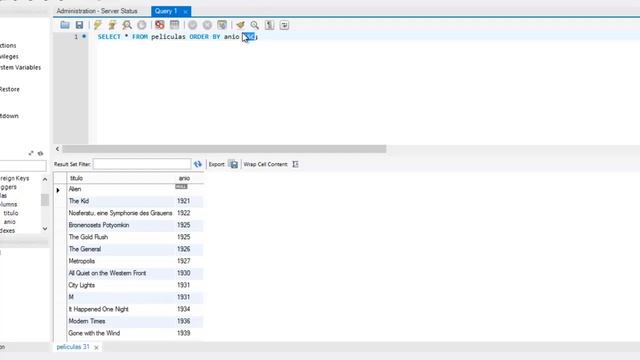This screenshot has width=640, height=360.
Task: Toggle auto-commit mode icon
Action: (x=222, y=25)
